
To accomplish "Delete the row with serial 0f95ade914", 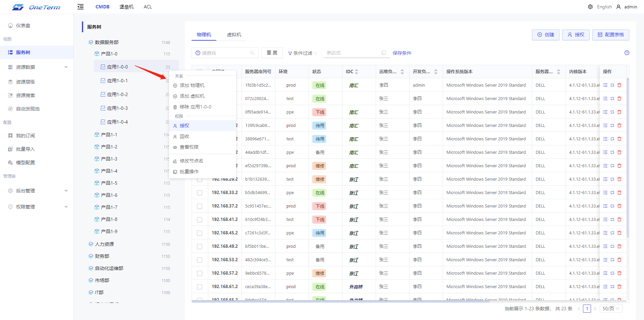I will 619,112.
